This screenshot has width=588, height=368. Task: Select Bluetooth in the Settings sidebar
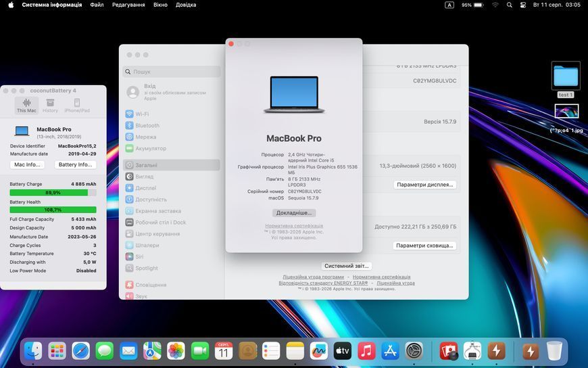click(x=172, y=125)
